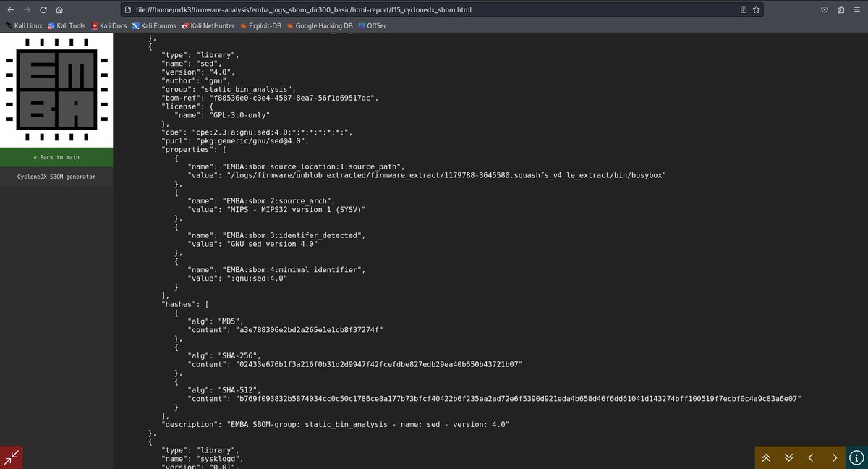868x469 pixels.
Task: Open the Google Hacking DB bookmark
Action: pyautogui.click(x=320, y=25)
